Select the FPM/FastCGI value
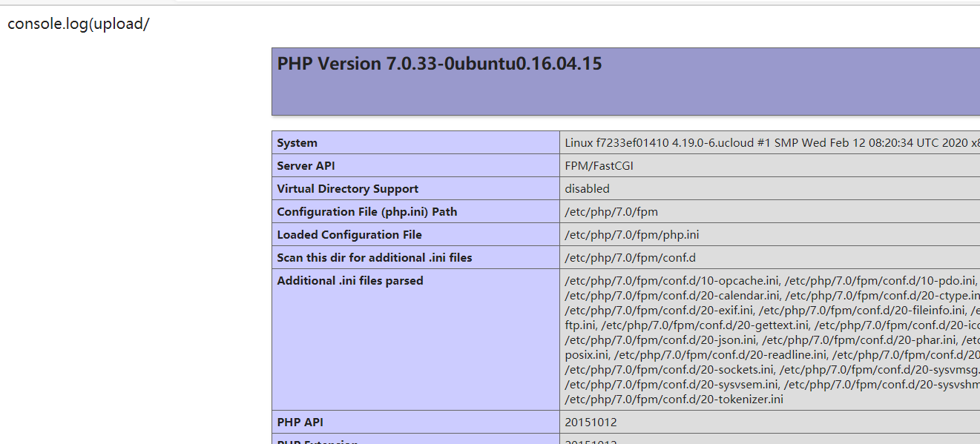 click(x=599, y=166)
